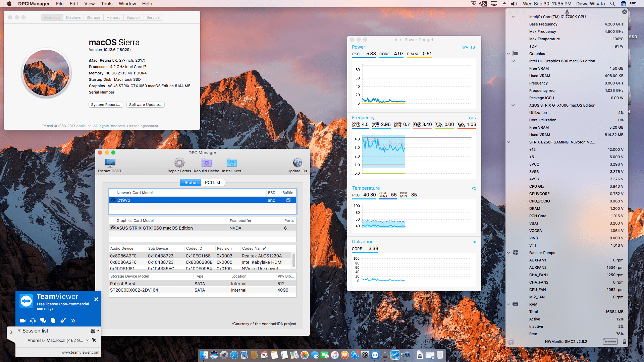Toggle visibility of ASUS STRIX GTX1060 entry
Image resolution: width=644 pixels, height=362 pixels.
click(113, 228)
